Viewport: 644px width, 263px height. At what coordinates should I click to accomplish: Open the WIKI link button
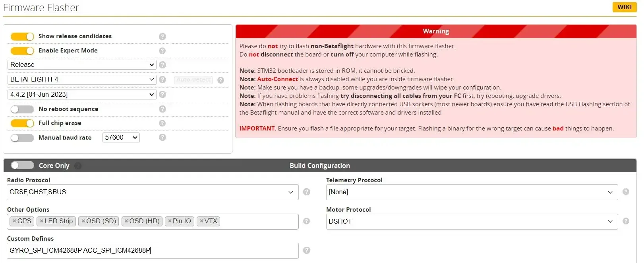624,7
